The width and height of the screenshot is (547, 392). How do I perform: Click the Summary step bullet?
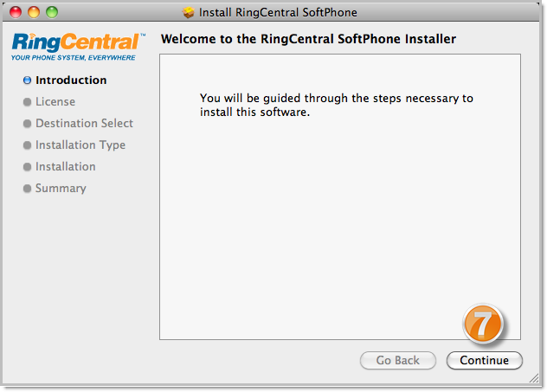pos(27,189)
